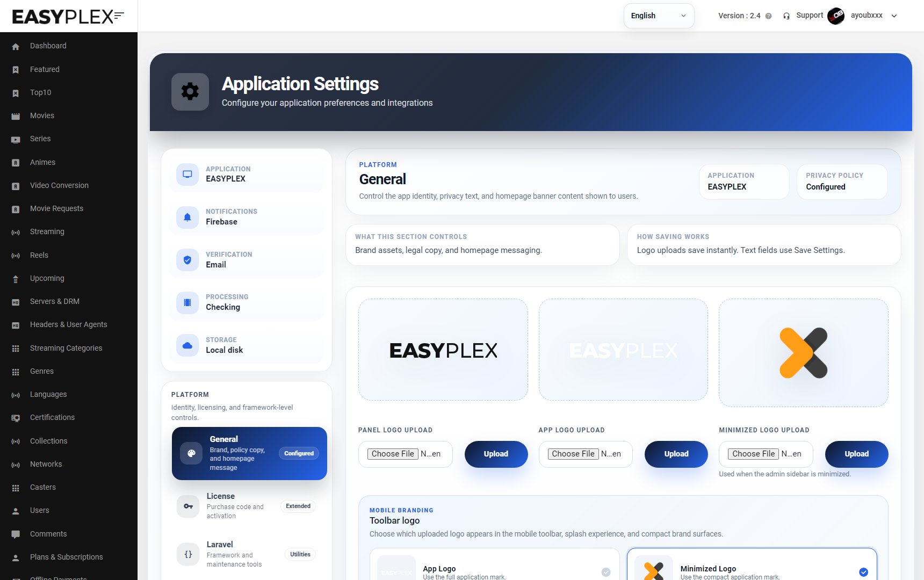Click the Comments speech bubble icon
Viewport: 924px width, 580px height.
point(16,534)
